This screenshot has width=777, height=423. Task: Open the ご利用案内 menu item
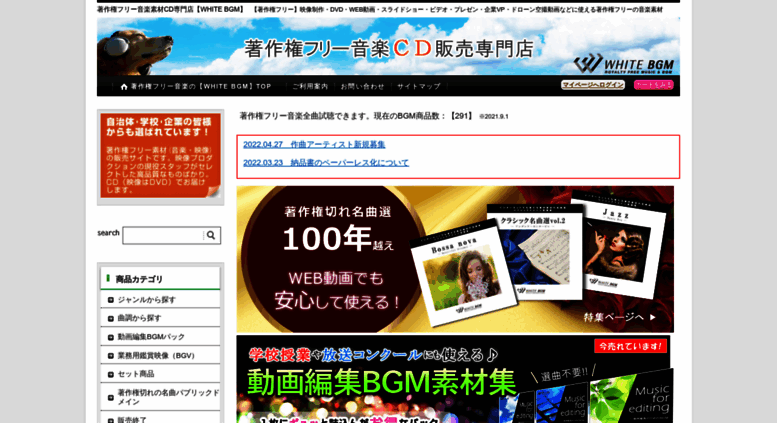(310, 86)
